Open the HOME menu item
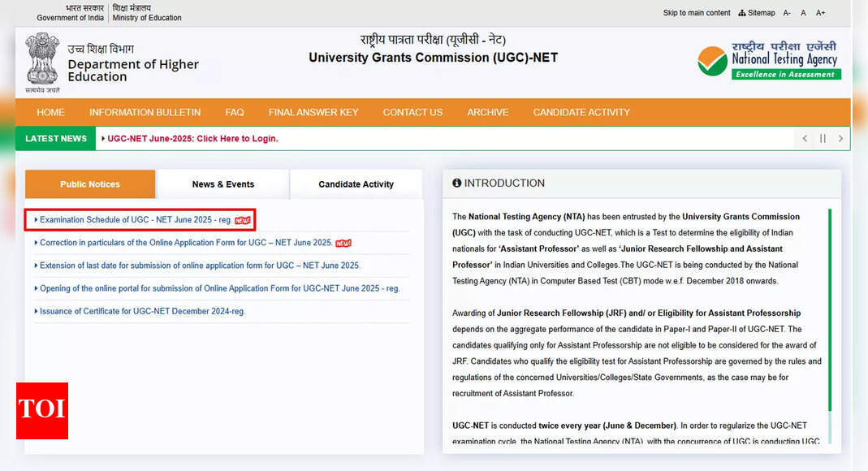Viewport: 868px width, 471px height. pos(50,112)
